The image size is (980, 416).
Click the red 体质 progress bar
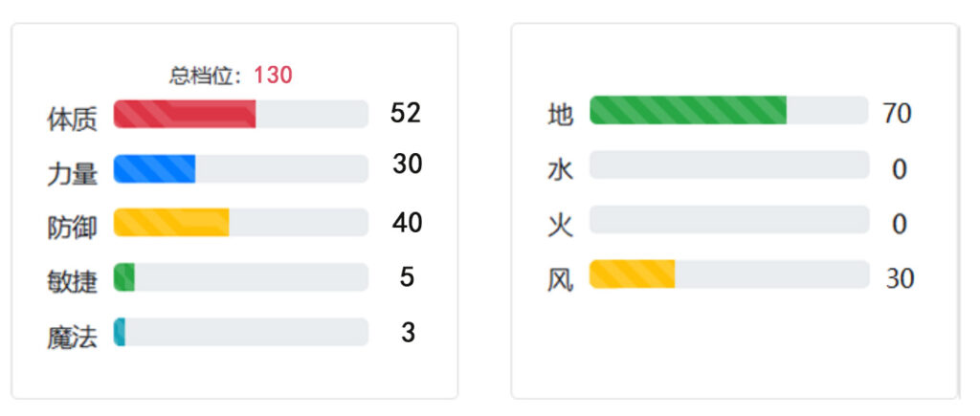240,114
